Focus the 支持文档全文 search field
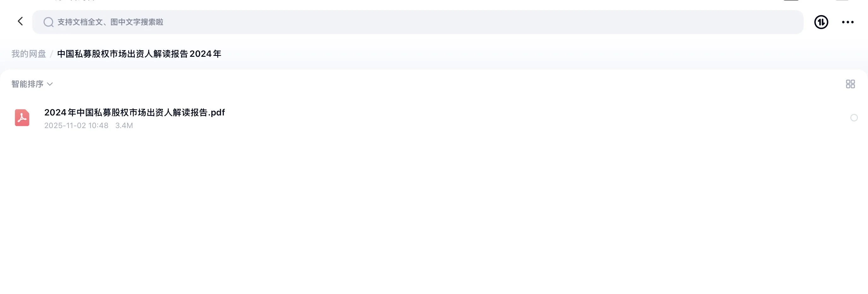The height and width of the screenshot is (294, 868). click(x=418, y=22)
